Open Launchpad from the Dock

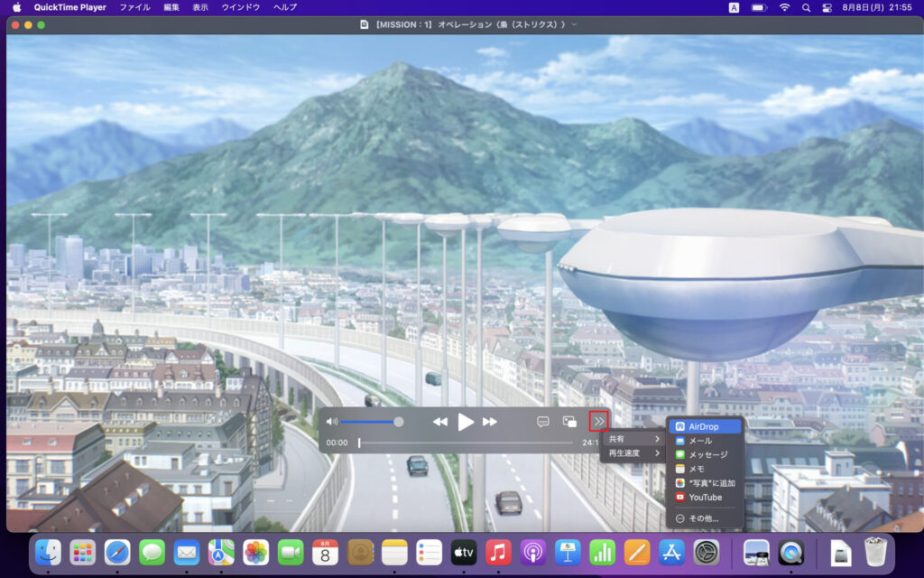pos(82,553)
